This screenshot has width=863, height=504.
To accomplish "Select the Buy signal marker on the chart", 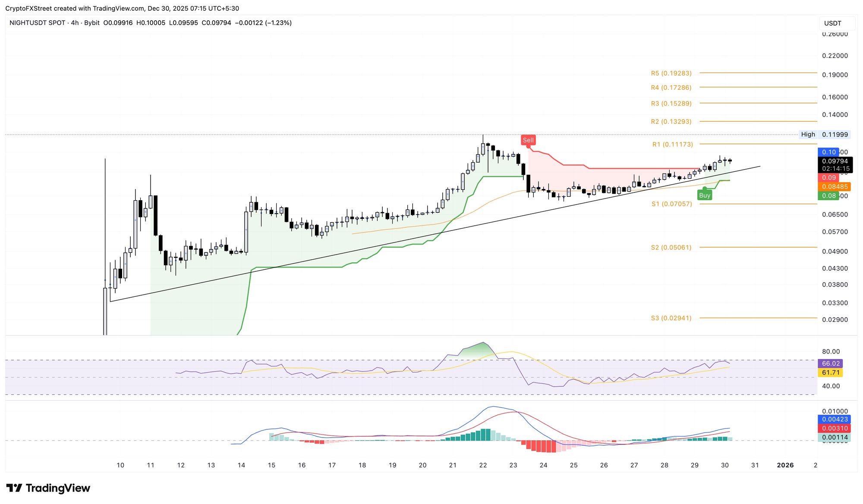I will [x=705, y=195].
